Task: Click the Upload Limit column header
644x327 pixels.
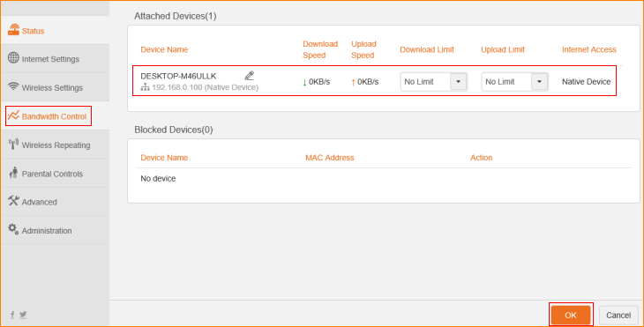Action: pos(503,49)
